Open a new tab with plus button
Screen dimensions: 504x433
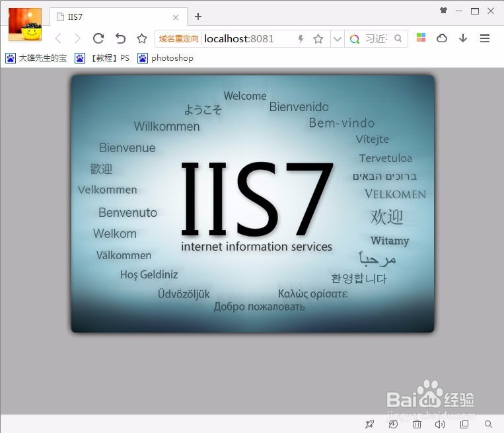click(x=198, y=17)
